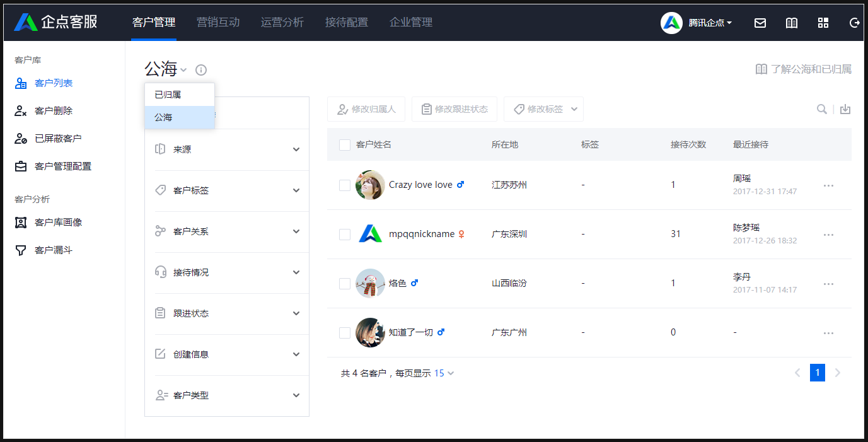868x442 pixels.
Task: Click the 江苏苏州 location cell
Action: pos(509,185)
